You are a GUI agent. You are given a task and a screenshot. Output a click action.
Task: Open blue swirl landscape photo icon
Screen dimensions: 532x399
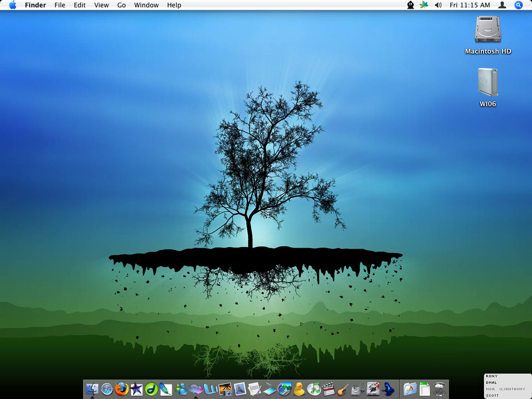point(284,389)
